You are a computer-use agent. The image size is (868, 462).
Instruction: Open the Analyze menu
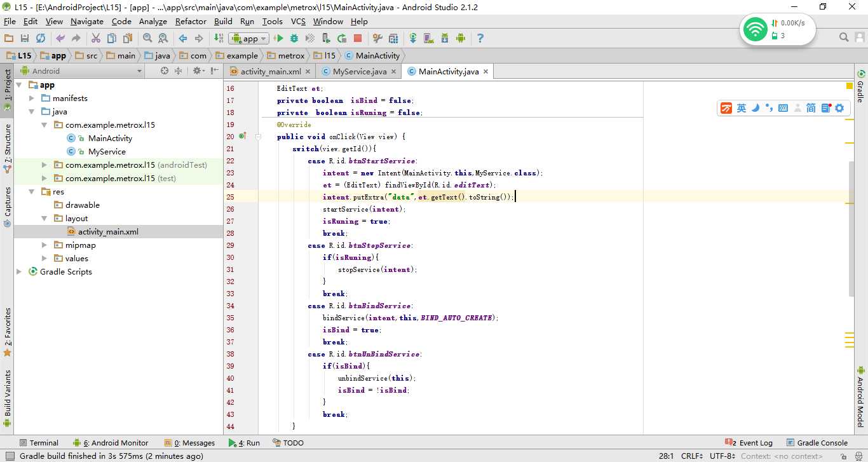coord(153,21)
